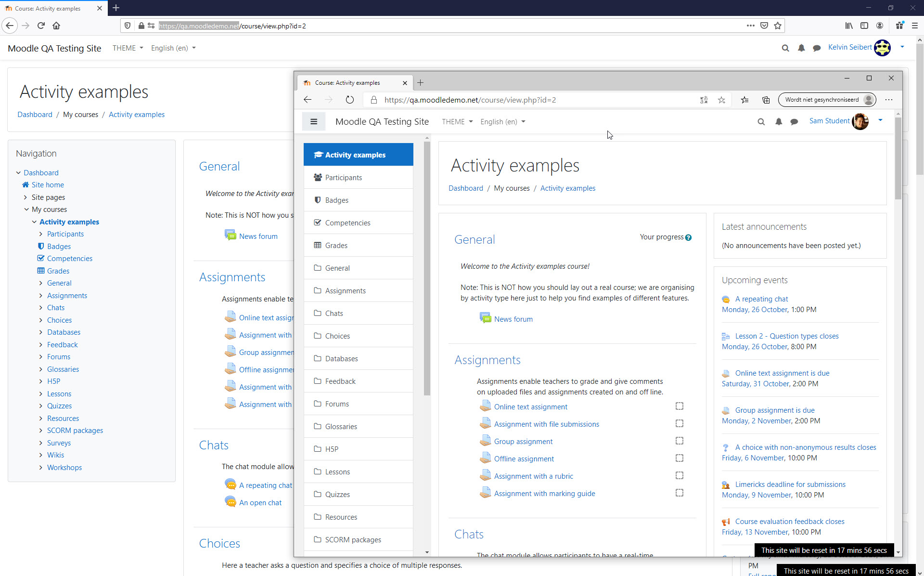
Task: Open Grades in course side drawer
Action: [x=358, y=245]
